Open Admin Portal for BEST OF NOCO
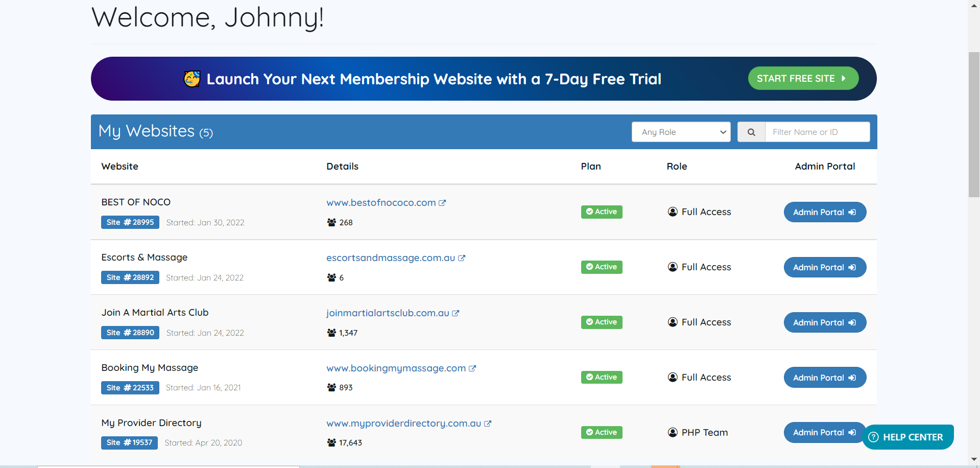980x468 pixels. click(x=824, y=212)
